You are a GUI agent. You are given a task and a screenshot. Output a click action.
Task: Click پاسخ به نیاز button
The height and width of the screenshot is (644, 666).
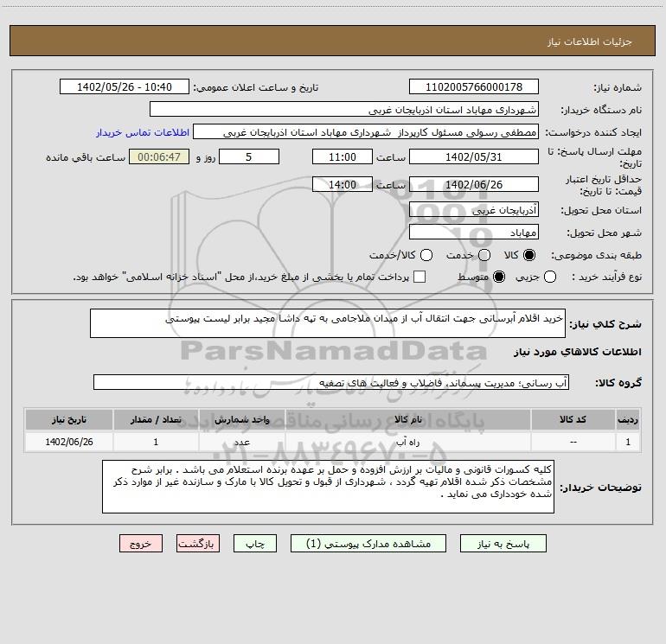tap(503, 544)
